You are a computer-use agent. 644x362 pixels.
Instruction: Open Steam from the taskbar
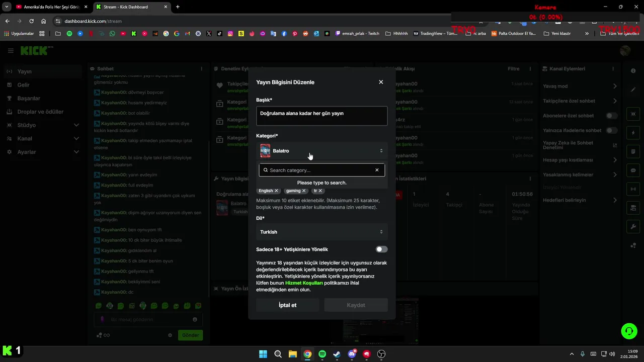pyautogui.click(x=337, y=354)
